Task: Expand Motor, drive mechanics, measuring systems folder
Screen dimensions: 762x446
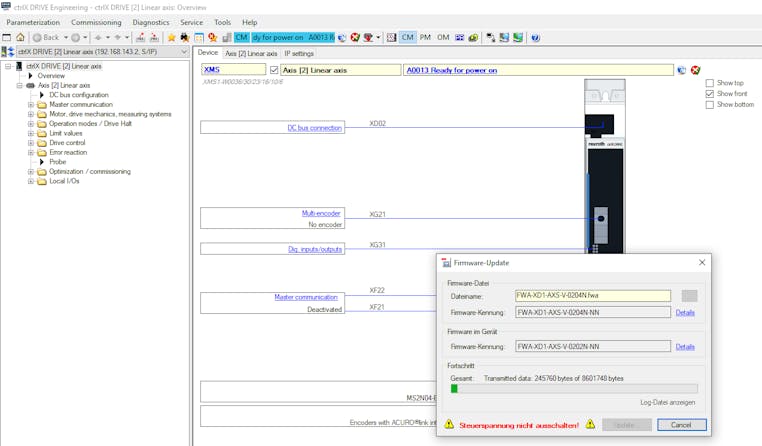Action: click(31, 114)
